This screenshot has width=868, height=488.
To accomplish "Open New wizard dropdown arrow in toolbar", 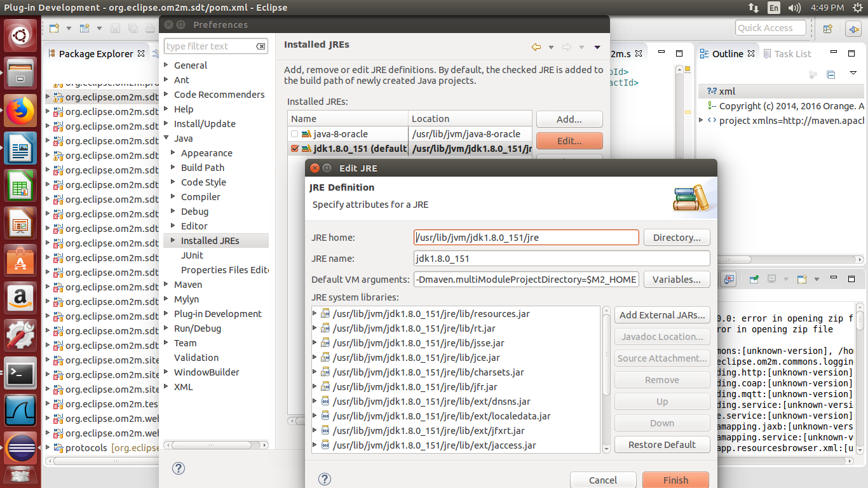I will point(69,28).
